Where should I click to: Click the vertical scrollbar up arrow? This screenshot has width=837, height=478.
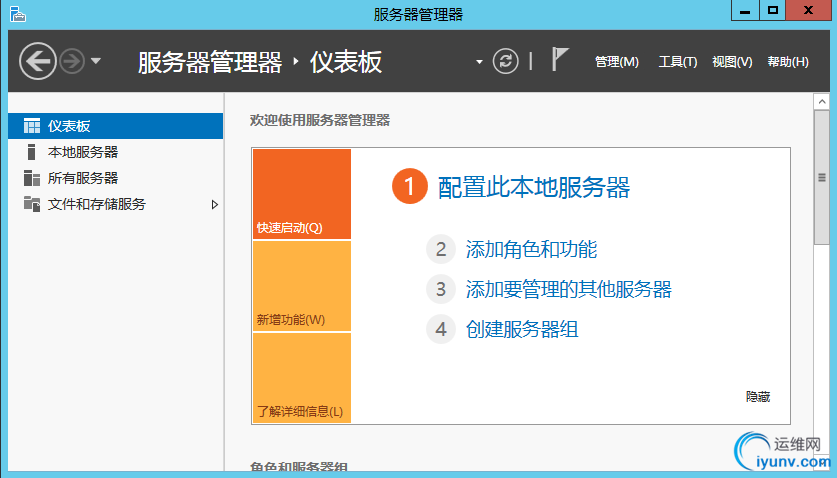click(822, 101)
